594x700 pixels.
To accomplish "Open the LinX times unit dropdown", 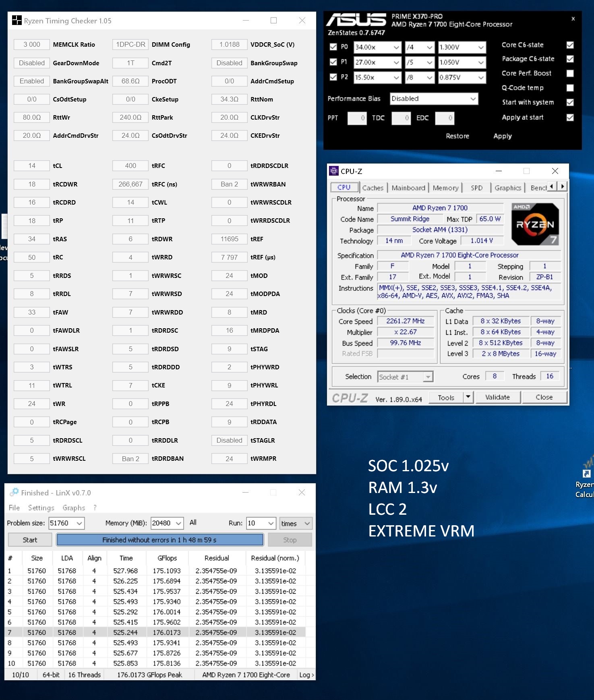I will 296,523.
